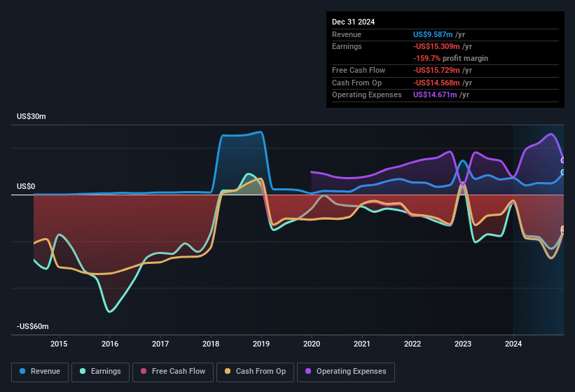Select the 2016 x-axis label

110,344
